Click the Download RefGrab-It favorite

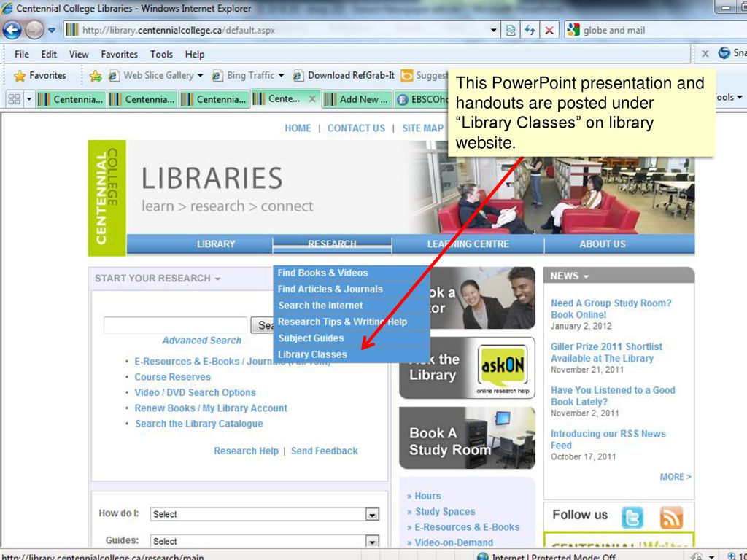(x=344, y=75)
